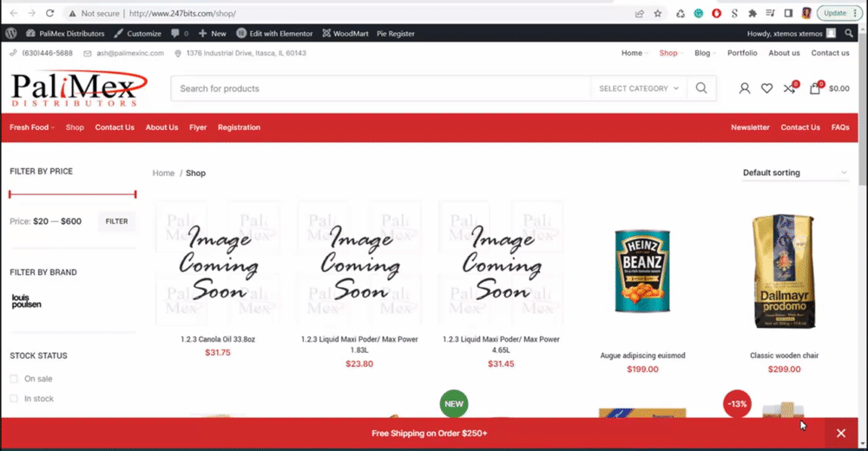Open the Classic wooden chair product title
Screen dimensions: 868x451
coord(784,356)
